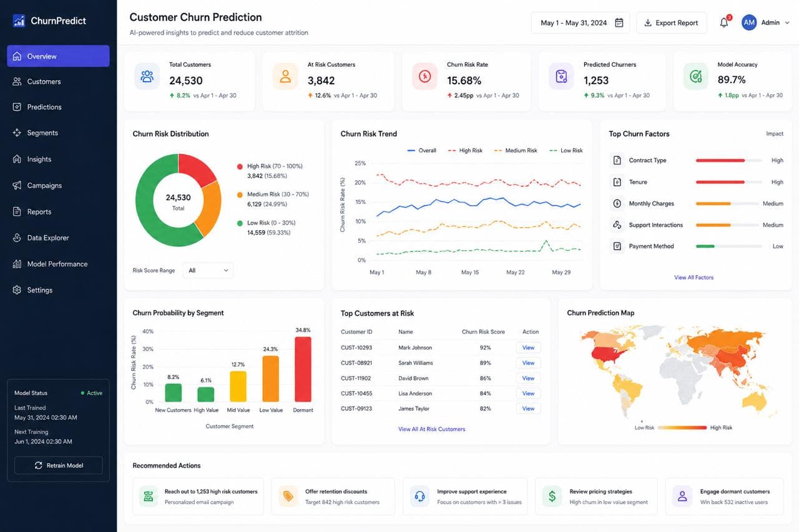Image resolution: width=799 pixels, height=532 pixels.
Task: Click the Insights sidebar icon
Action: tap(17, 159)
